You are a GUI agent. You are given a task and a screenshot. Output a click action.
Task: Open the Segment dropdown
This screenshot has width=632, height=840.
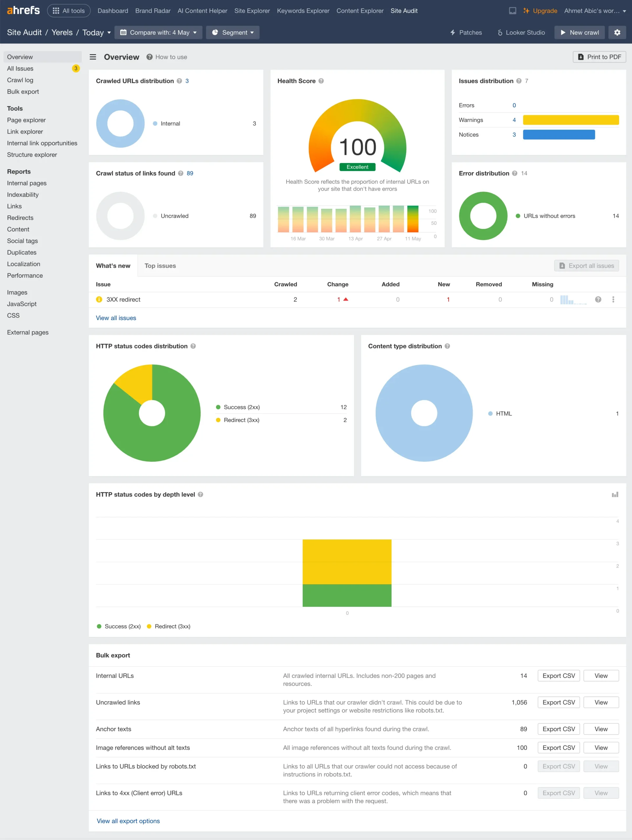click(x=232, y=32)
